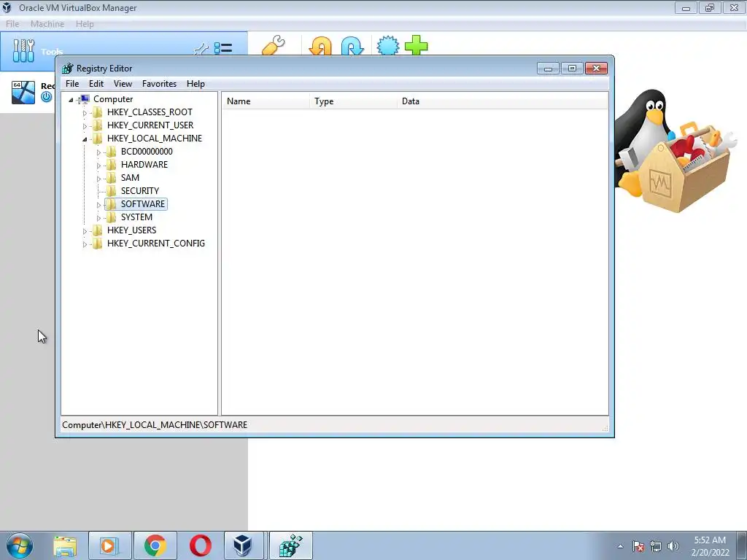Open the Favorites menu in Registry Editor
747x560 pixels.
(159, 84)
